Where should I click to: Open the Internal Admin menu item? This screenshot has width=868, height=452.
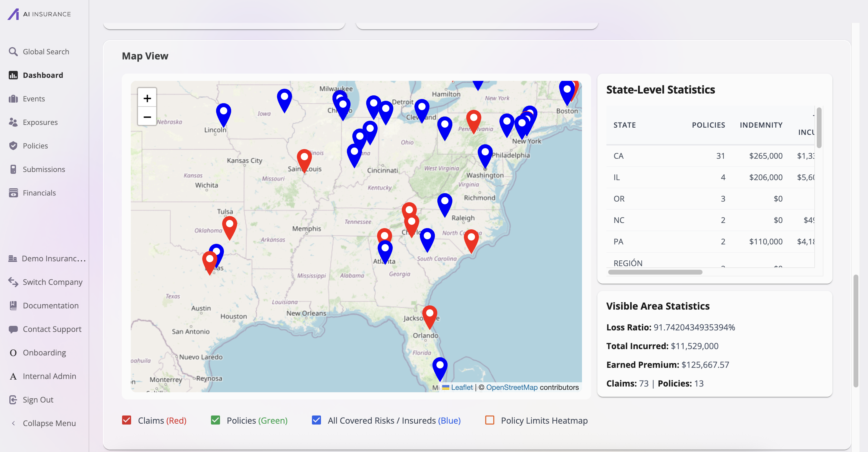(49, 376)
